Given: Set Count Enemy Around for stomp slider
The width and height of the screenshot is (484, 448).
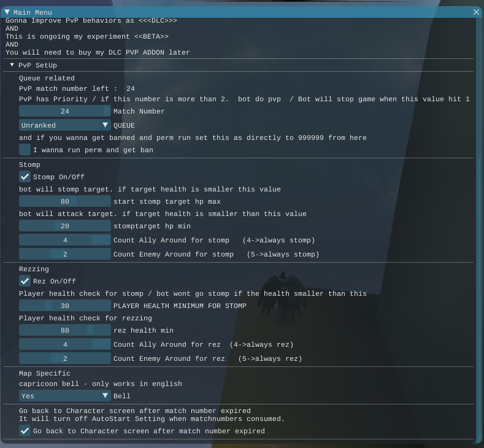Looking at the screenshot, I should point(65,254).
